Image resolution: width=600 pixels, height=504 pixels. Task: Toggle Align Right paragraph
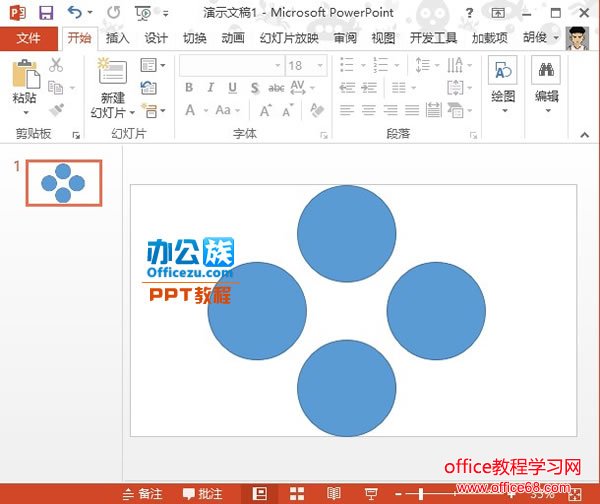(x=390, y=111)
